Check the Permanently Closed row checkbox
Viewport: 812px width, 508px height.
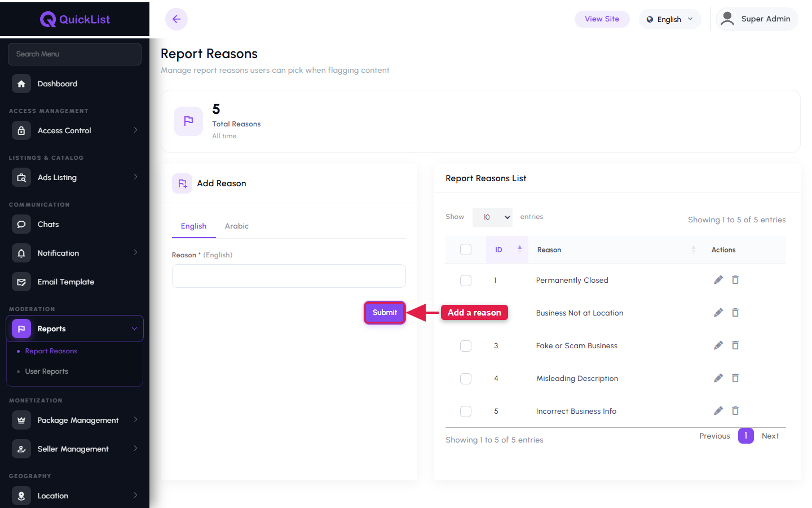click(466, 281)
